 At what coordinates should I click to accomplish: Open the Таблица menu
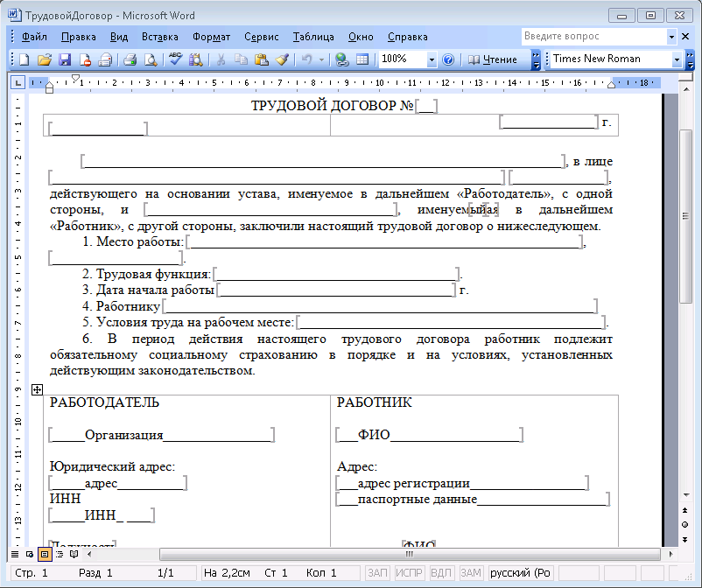click(x=313, y=37)
